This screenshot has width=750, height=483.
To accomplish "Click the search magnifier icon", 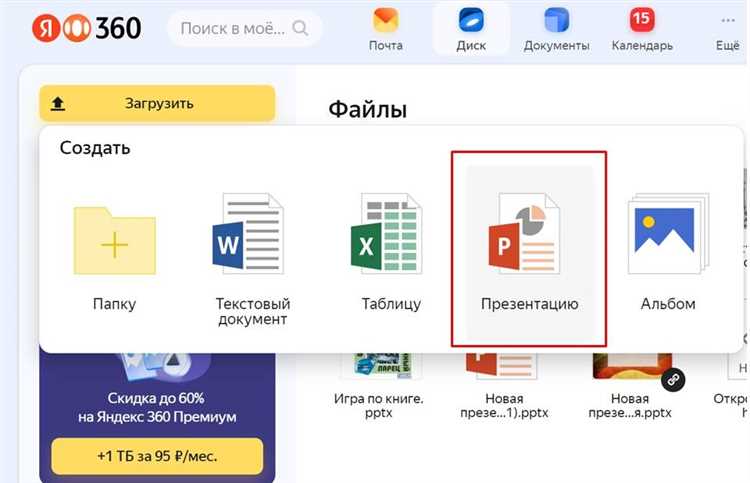I will pos(300,28).
